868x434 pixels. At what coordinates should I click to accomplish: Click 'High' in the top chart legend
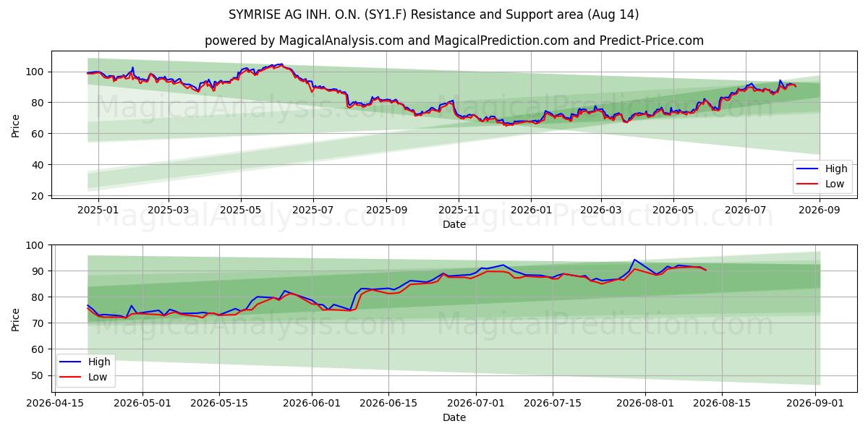(x=836, y=169)
